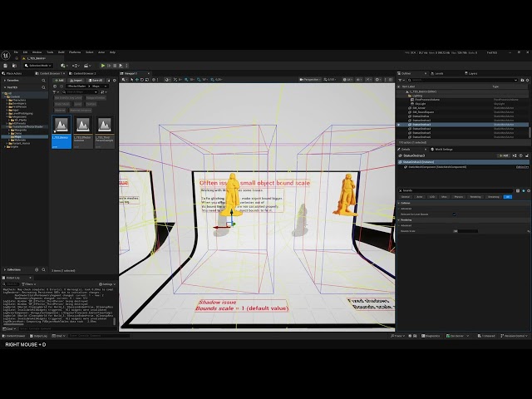Select the translate (move) gizmo tool
Screen dimensions: 532x399
137,80
